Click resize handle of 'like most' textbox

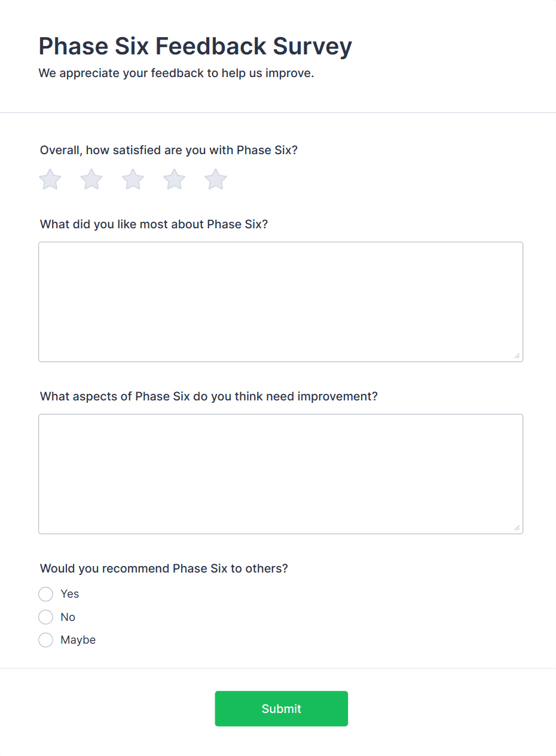click(x=517, y=356)
